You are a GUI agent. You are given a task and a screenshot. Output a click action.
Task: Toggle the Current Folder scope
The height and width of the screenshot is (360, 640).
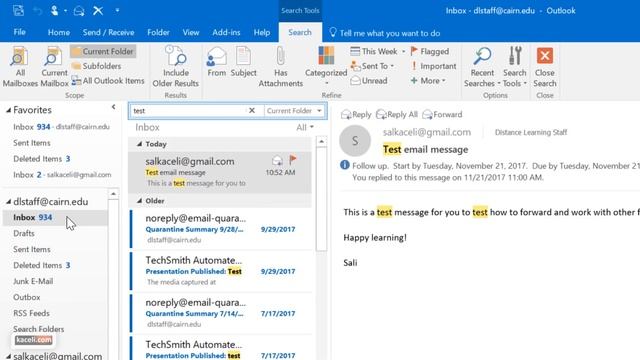click(x=103, y=51)
